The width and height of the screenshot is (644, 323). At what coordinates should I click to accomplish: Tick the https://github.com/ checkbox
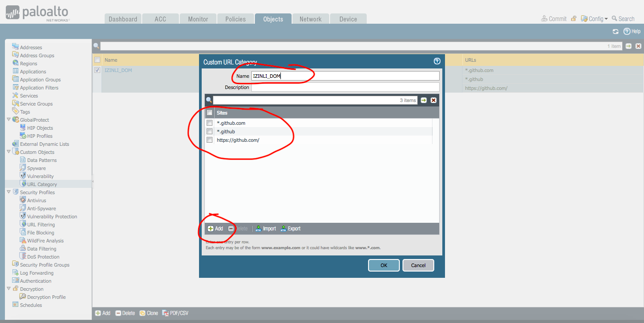[x=209, y=140]
